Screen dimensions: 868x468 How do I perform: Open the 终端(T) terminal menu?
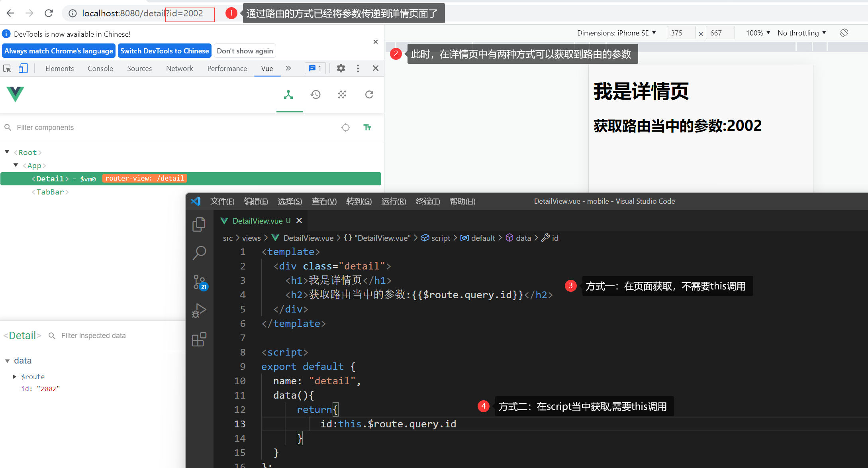[x=427, y=201]
